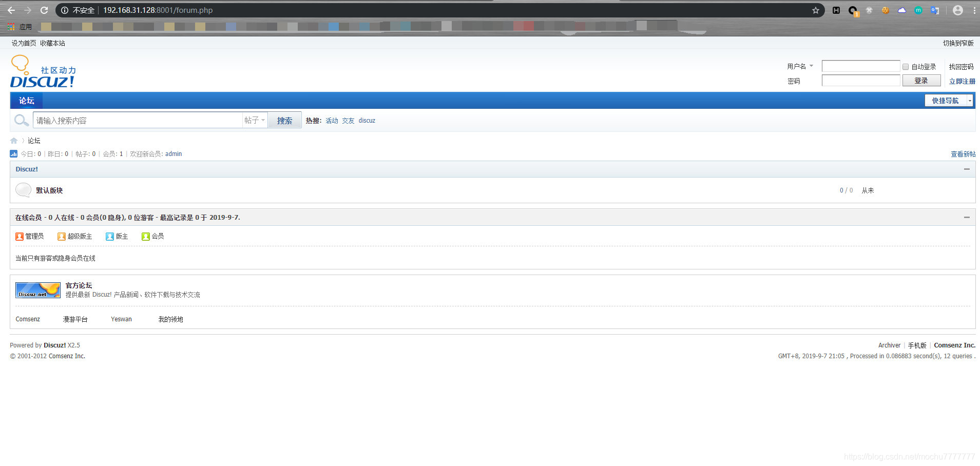The width and height of the screenshot is (980, 466).
Task: Focus the username input field
Action: click(x=861, y=66)
